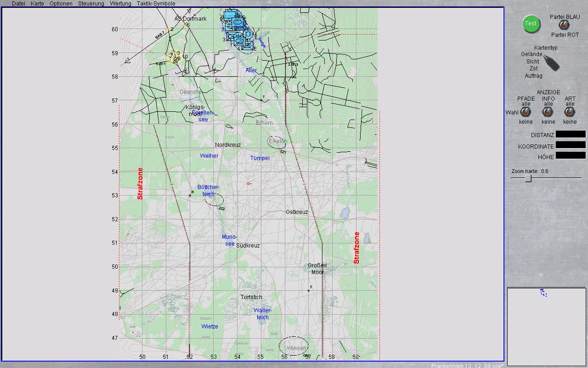
Task: Expand the Steuerung dropdown menu
Action: pyautogui.click(x=91, y=4)
